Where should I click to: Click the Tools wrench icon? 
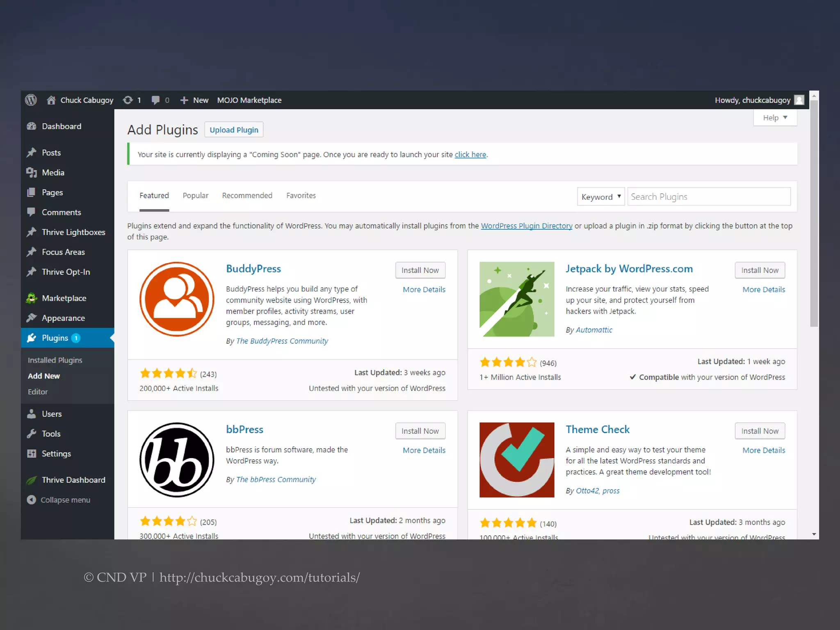click(32, 434)
